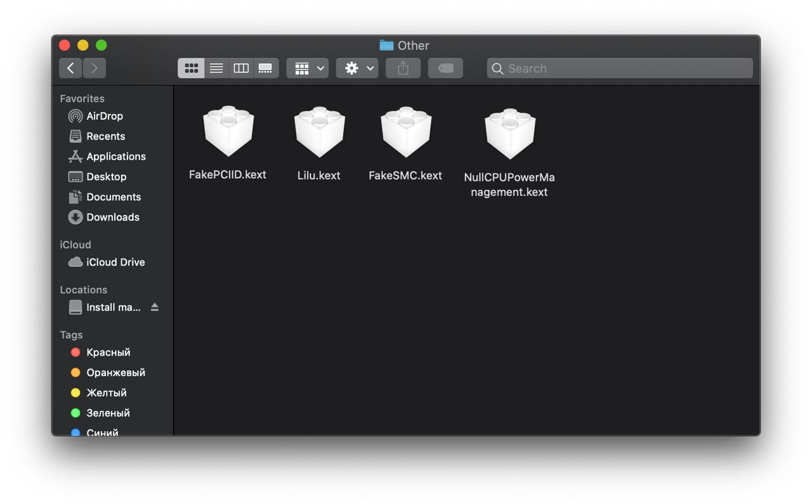Click the Favorites section header
Screen dimensions: 812x504
click(x=82, y=98)
